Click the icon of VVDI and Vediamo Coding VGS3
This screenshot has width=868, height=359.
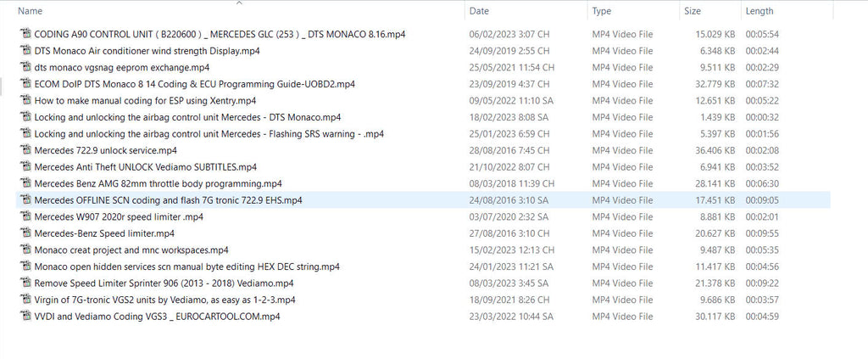point(25,316)
